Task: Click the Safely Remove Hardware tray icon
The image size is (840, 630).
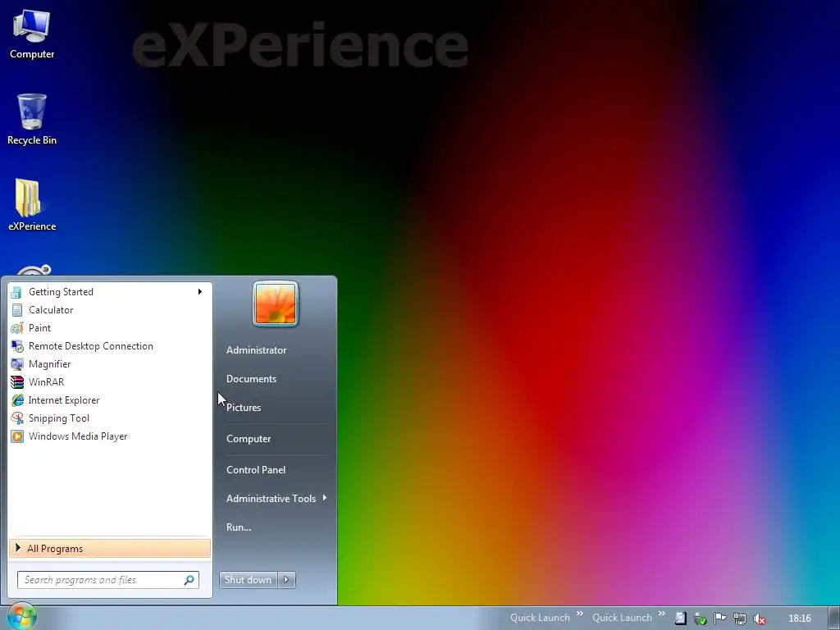Action: pyautogui.click(x=700, y=619)
